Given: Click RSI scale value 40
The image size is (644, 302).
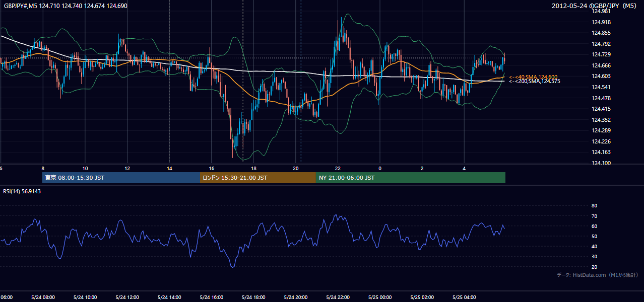Looking at the screenshot, I should (x=594, y=246).
